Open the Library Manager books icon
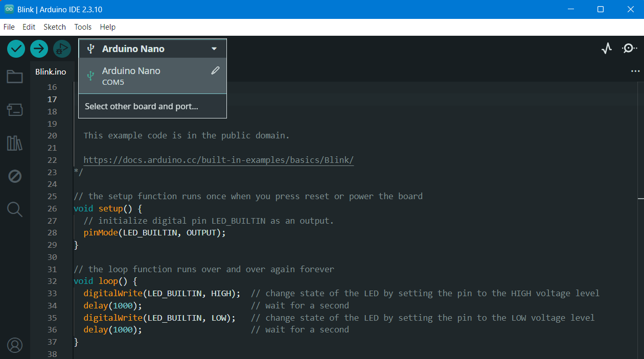The height and width of the screenshot is (359, 644). [15, 143]
